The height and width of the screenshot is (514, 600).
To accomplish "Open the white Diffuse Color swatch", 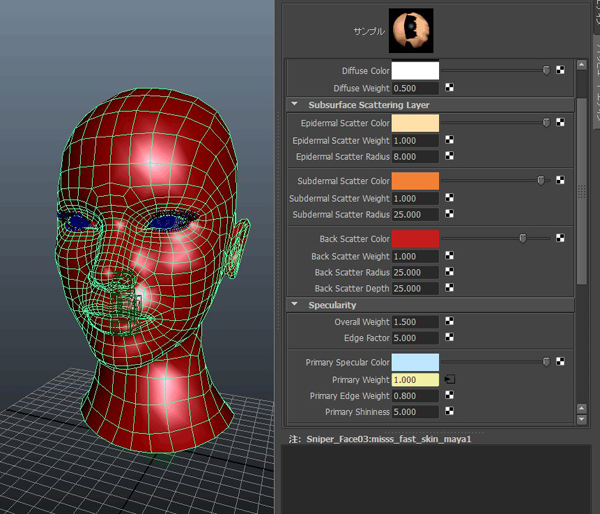I will click(x=415, y=71).
